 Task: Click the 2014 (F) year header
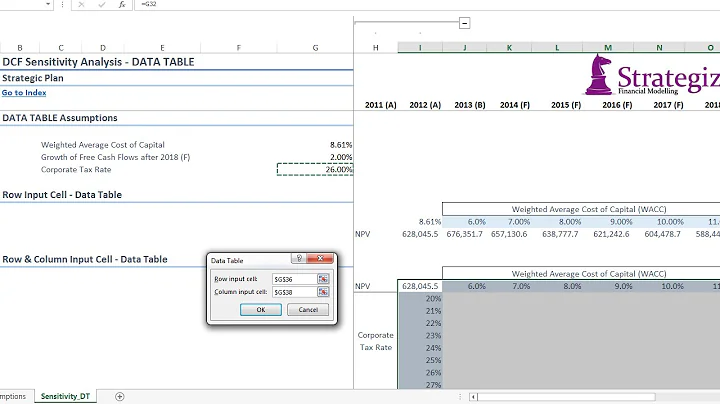(515, 105)
